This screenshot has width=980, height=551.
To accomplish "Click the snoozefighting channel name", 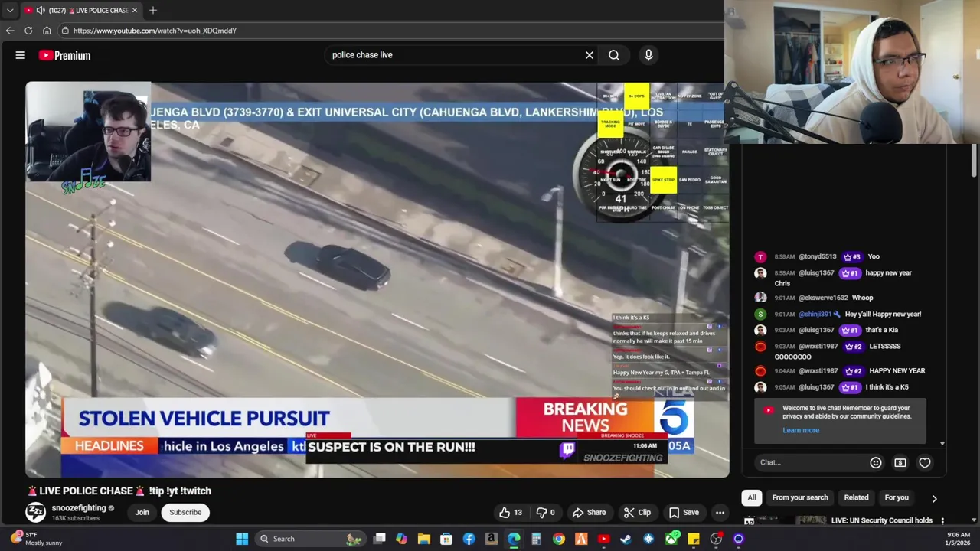I will coord(79,508).
